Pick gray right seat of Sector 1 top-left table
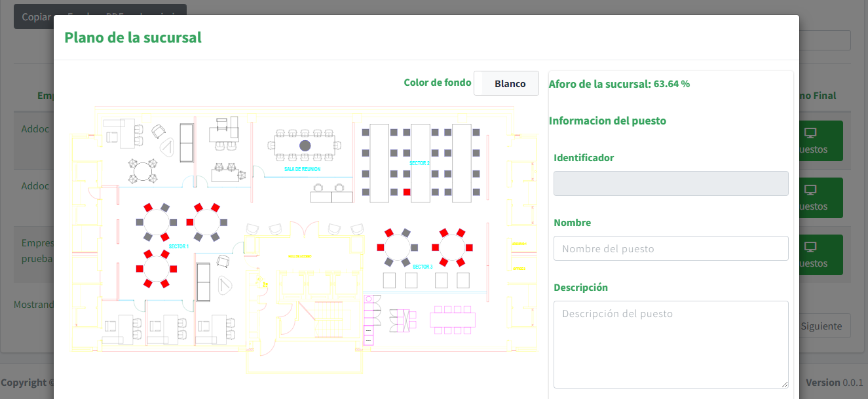 tap(174, 222)
